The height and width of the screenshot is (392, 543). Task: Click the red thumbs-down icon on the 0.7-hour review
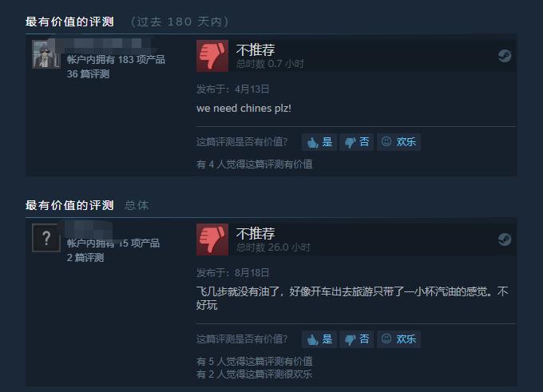(x=212, y=56)
